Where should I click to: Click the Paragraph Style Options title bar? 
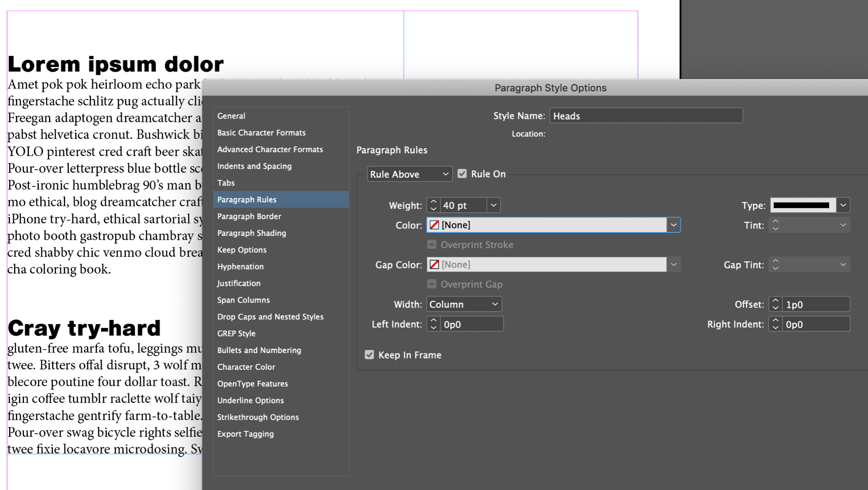pyautogui.click(x=535, y=88)
